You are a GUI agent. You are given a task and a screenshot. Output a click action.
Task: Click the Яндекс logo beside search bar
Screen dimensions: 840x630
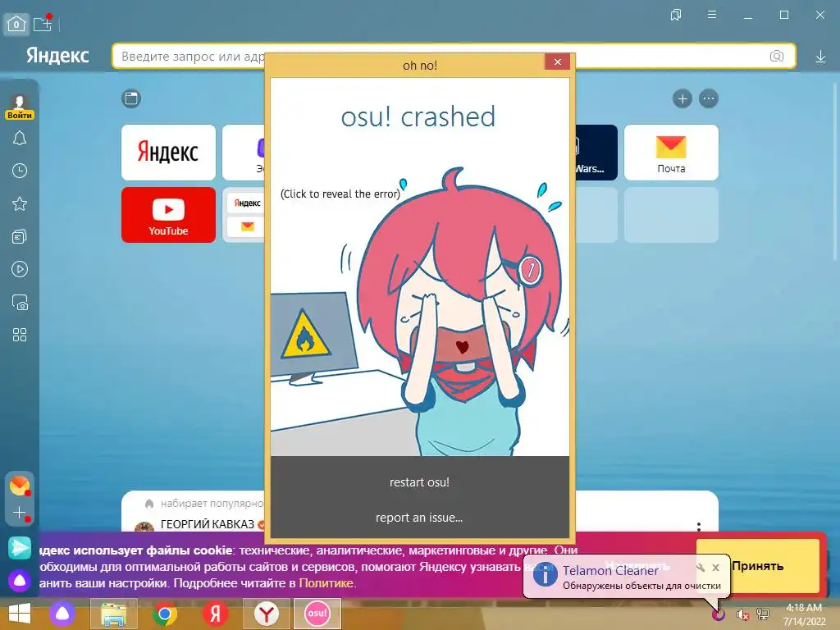point(57,56)
